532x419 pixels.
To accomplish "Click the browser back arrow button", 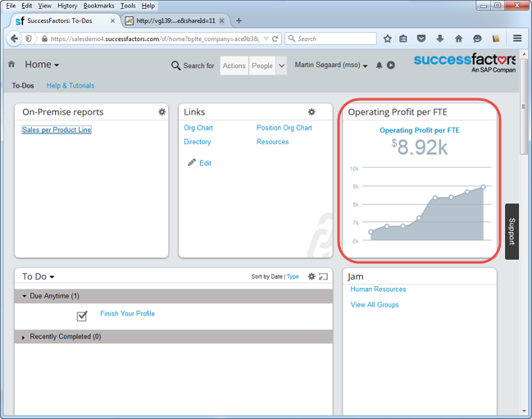I will [x=14, y=39].
